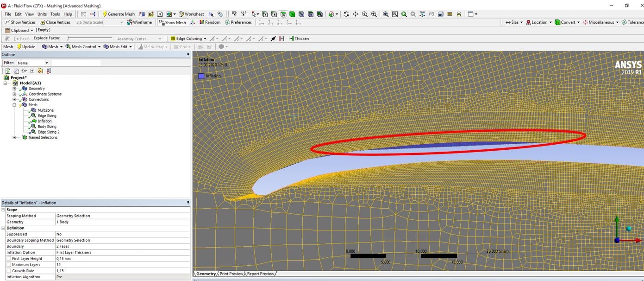Open the Tools menu
This screenshot has height=281, width=644.
tap(55, 14)
